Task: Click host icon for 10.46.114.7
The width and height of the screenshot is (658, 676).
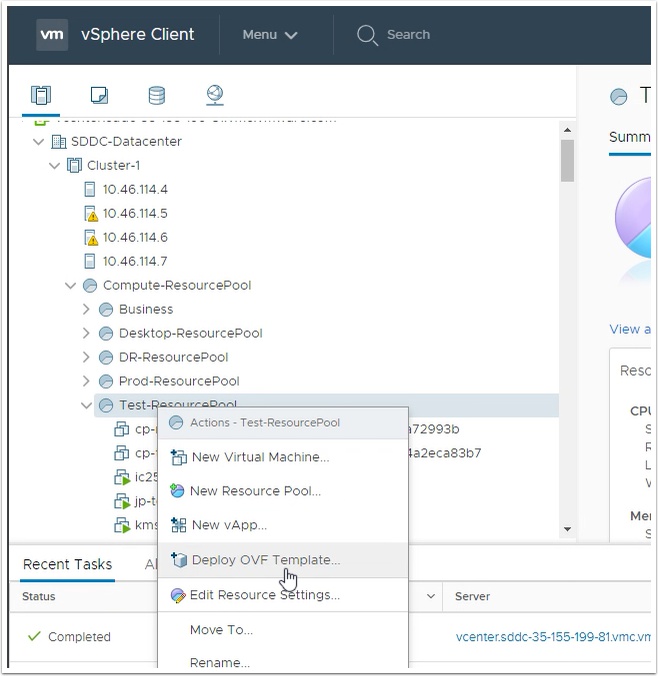Action: coord(90,261)
